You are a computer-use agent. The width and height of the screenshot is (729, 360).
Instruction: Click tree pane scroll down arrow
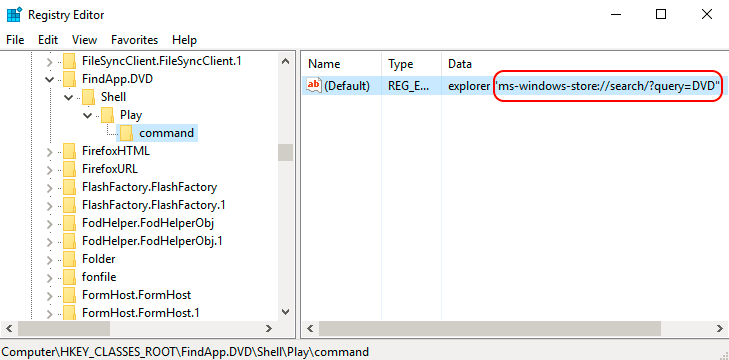tap(286, 312)
